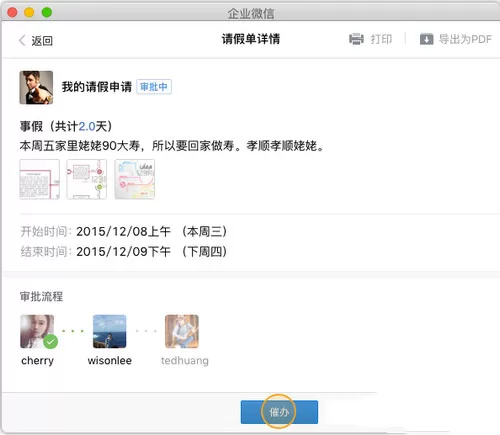Click tedhuang's approver avatar
Image resolution: width=500 pixels, height=435 pixels.
coord(182,331)
